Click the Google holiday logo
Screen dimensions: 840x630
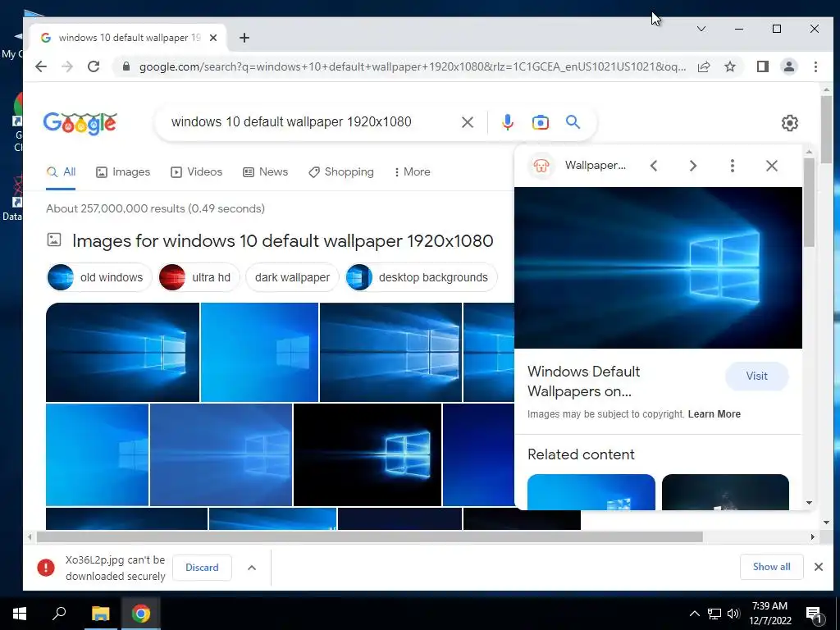tap(80, 123)
